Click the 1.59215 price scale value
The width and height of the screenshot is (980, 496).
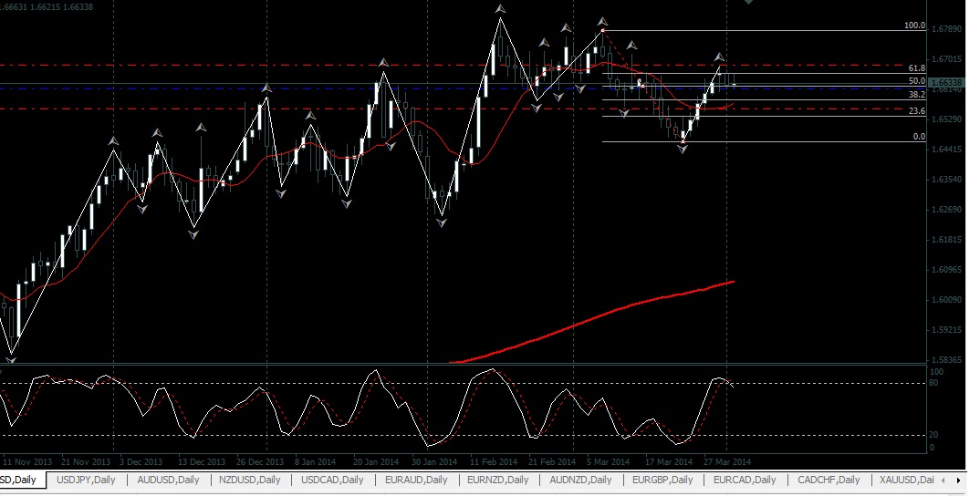point(946,330)
